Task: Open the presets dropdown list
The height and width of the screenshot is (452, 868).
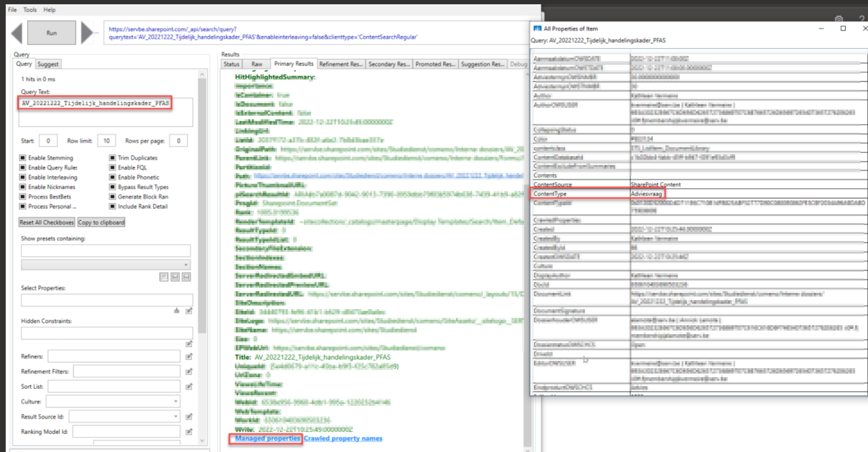Action: click(106, 265)
